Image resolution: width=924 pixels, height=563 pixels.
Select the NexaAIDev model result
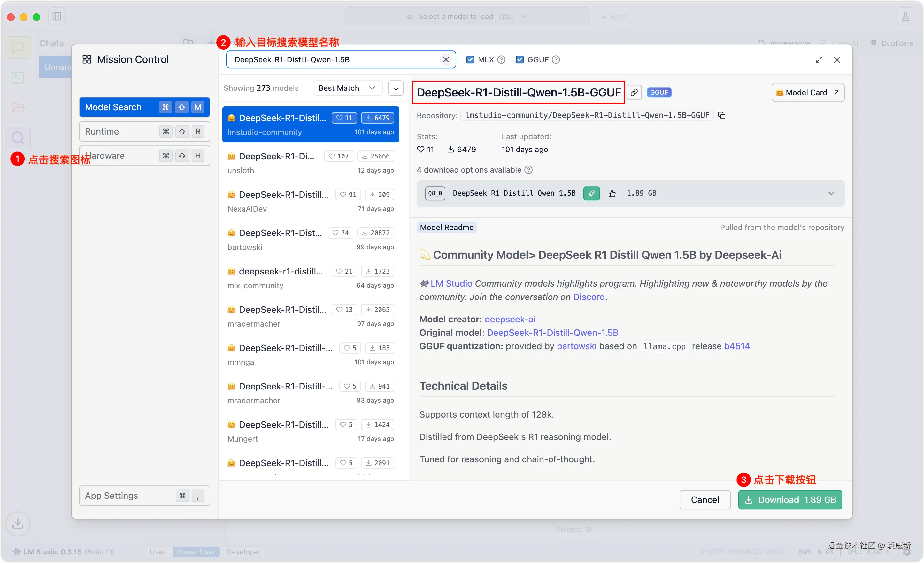pyautogui.click(x=311, y=201)
